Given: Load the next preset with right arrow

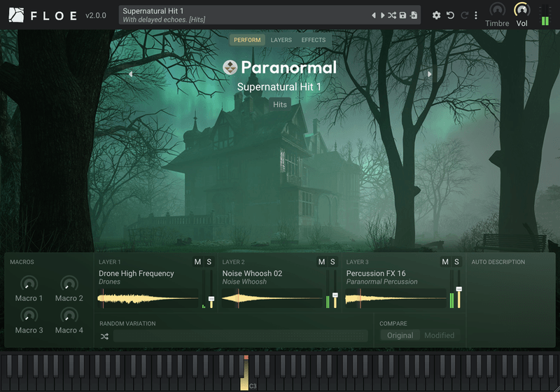Looking at the screenshot, I should click(382, 15).
